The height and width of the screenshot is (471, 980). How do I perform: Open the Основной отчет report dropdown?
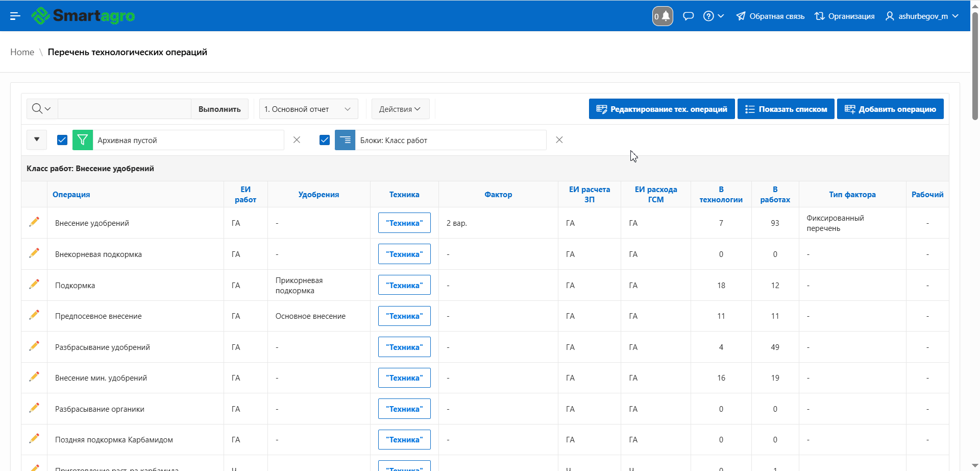(x=308, y=109)
